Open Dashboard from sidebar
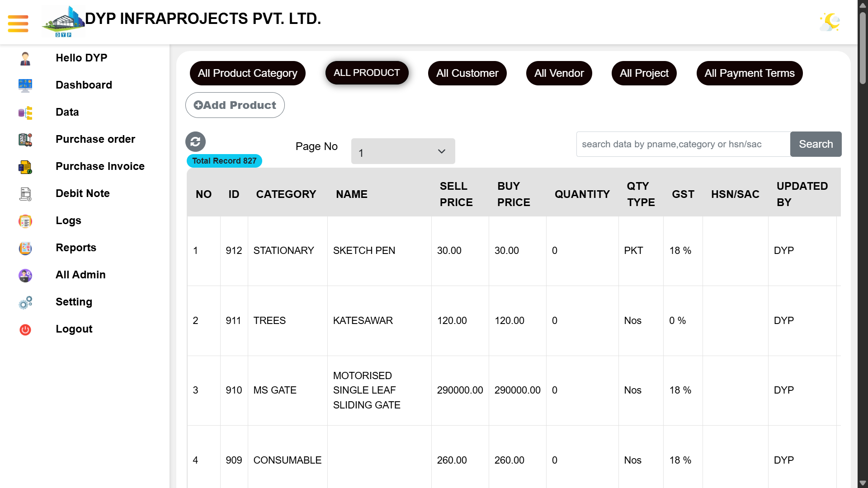The image size is (868, 488). pos(84,85)
